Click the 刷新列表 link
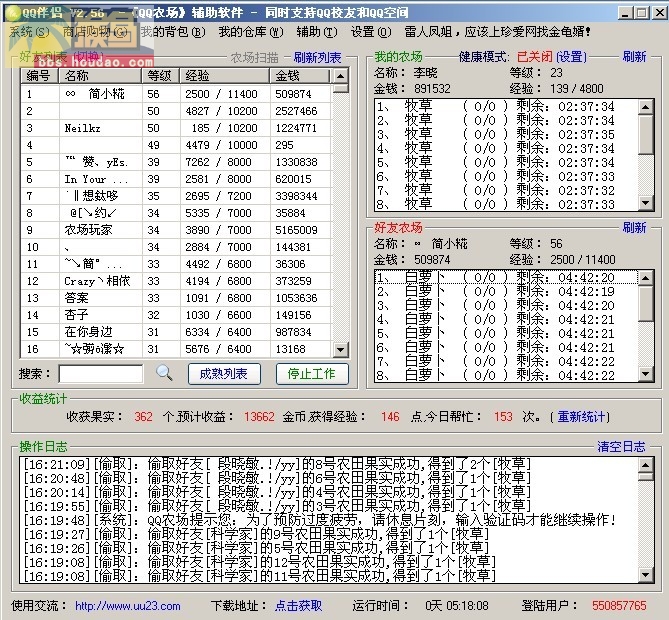 [317, 57]
